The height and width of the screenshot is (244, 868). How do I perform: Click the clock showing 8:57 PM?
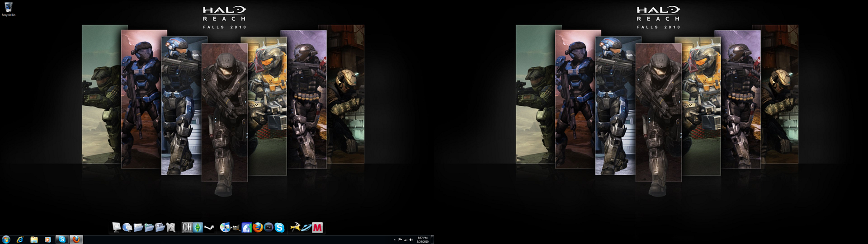423,239
